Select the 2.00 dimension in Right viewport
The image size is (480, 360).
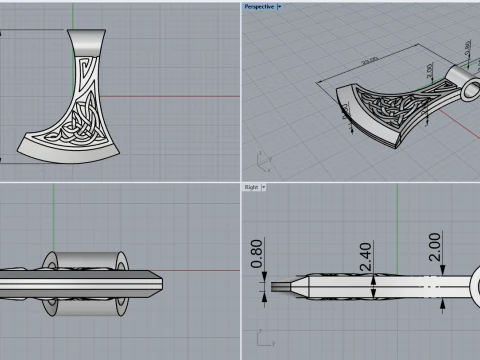pyautogui.click(x=435, y=247)
